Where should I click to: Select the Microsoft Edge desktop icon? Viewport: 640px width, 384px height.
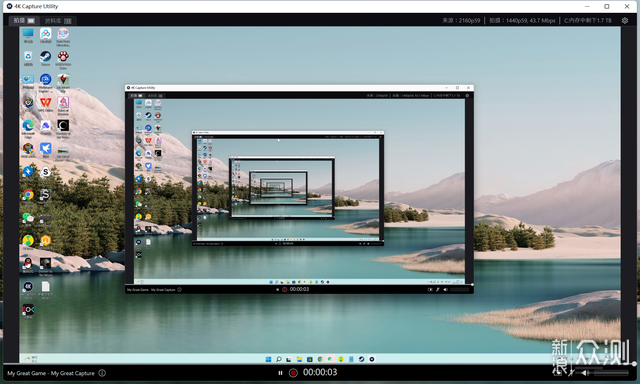[28, 129]
